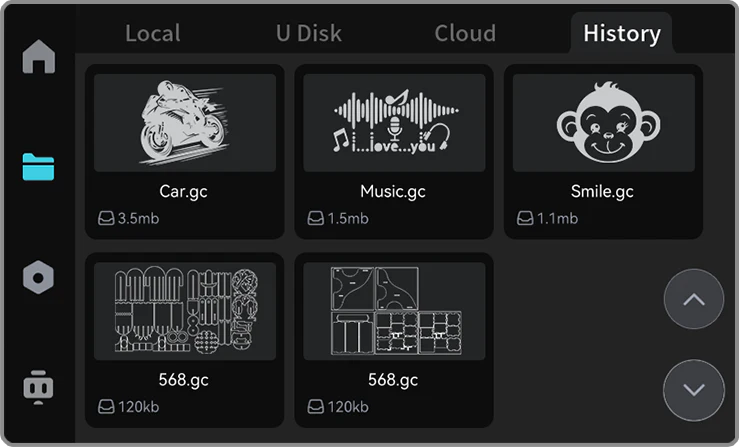This screenshot has width=739, height=447.
Task: Click the Smile.gc file name label
Action: coord(602,191)
